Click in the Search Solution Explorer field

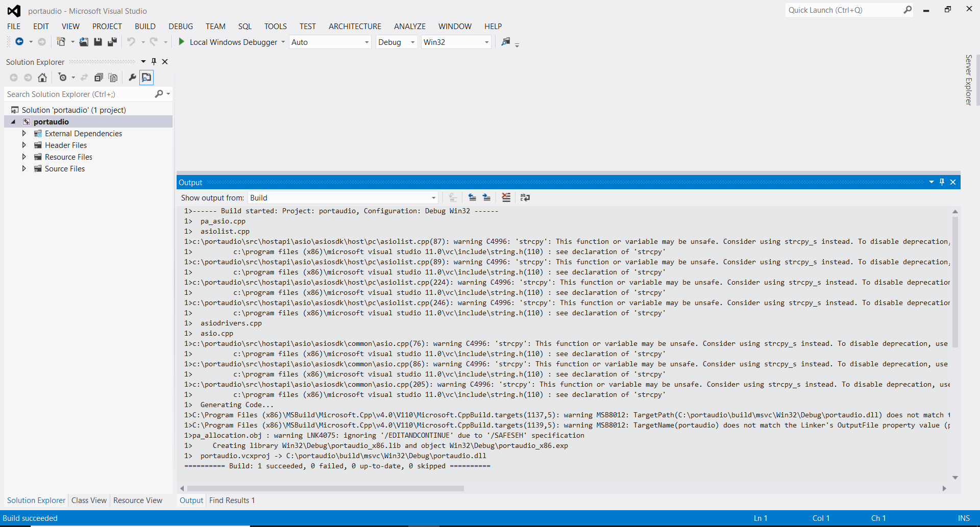coord(80,94)
